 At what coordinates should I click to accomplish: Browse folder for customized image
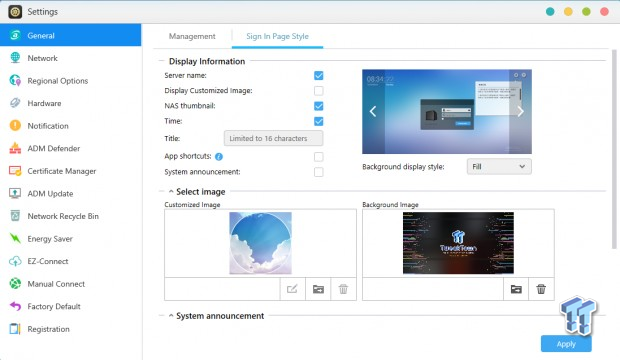tap(318, 289)
